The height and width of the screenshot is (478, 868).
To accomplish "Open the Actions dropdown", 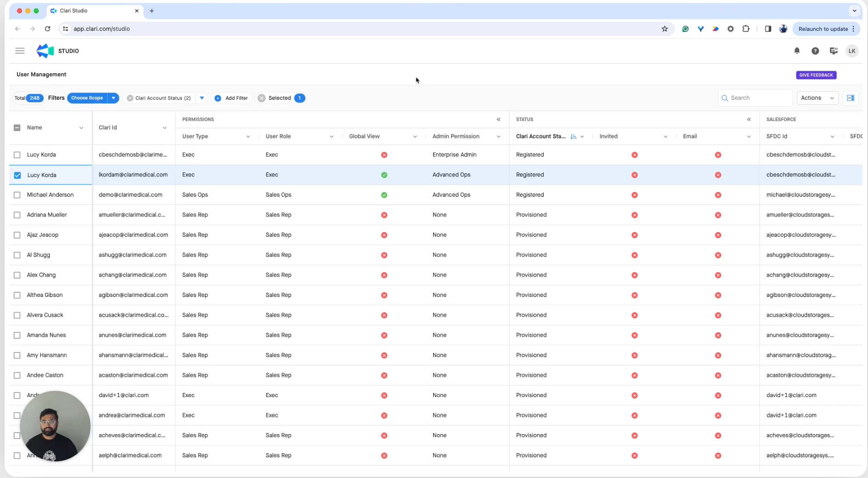I will click(x=817, y=98).
